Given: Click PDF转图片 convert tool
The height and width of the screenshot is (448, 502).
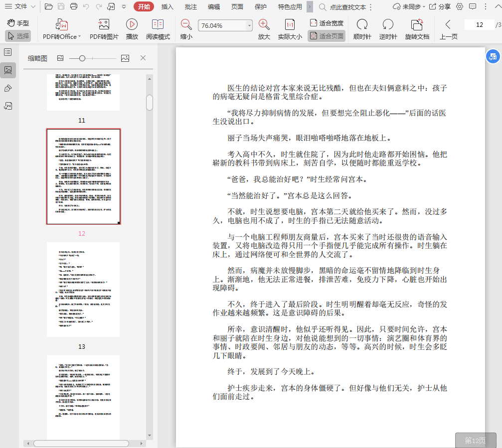Looking at the screenshot, I should (104, 29).
